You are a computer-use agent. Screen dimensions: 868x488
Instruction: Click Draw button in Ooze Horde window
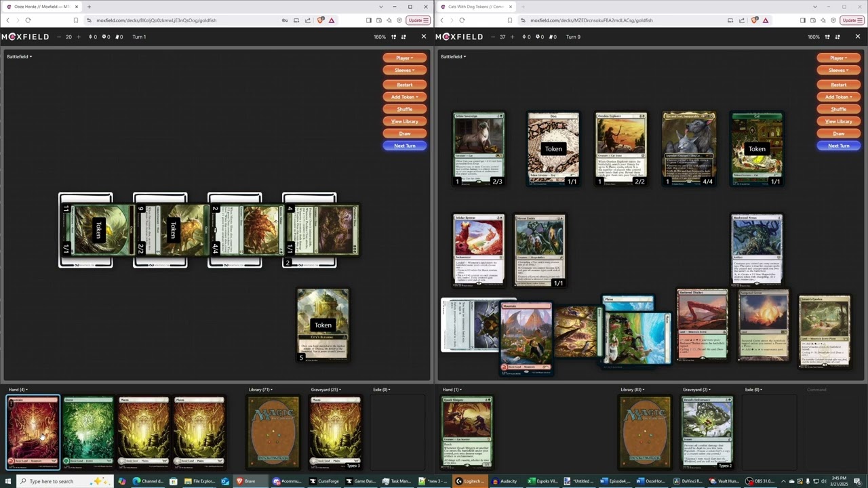pos(404,134)
